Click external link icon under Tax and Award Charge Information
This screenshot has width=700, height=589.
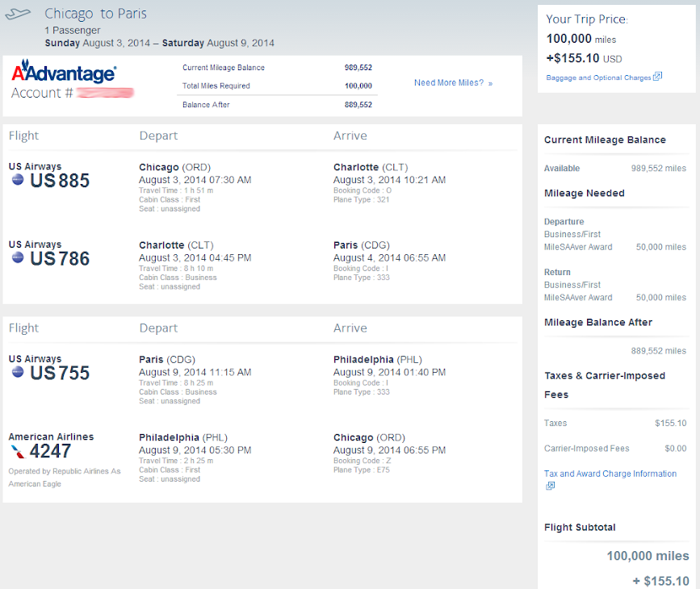tap(551, 486)
